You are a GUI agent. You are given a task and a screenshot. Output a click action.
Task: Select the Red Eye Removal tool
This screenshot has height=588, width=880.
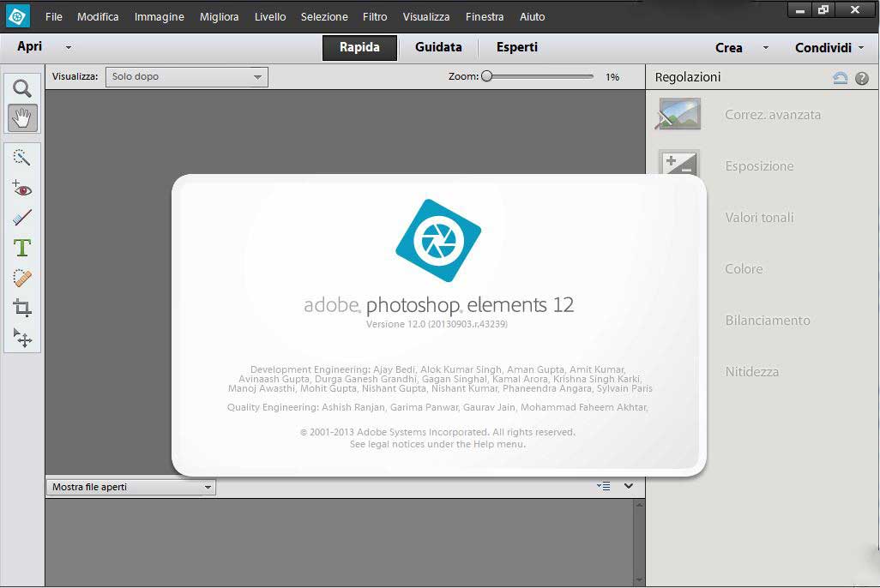point(22,188)
